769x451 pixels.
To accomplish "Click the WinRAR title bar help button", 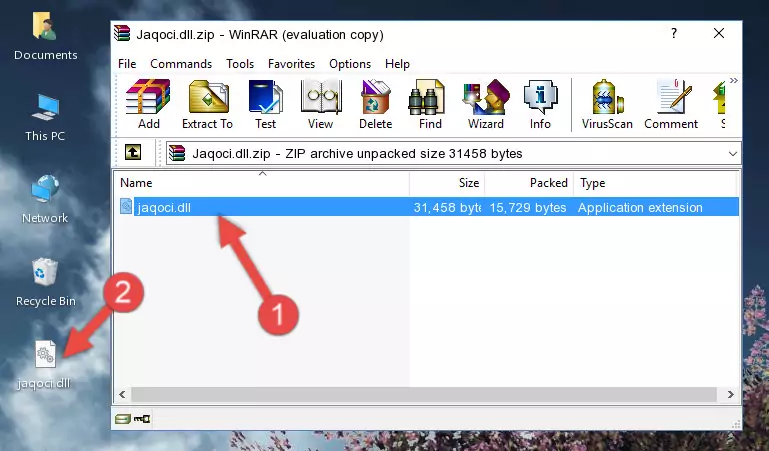I will 674,33.
